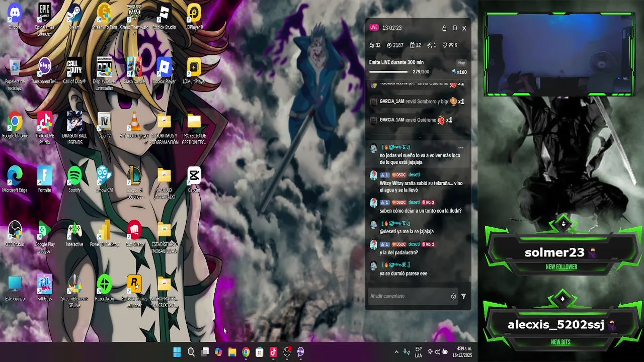This screenshot has height=362, width=644.
Task: Click the chat filter funnel icon
Action: [x=463, y=297]
